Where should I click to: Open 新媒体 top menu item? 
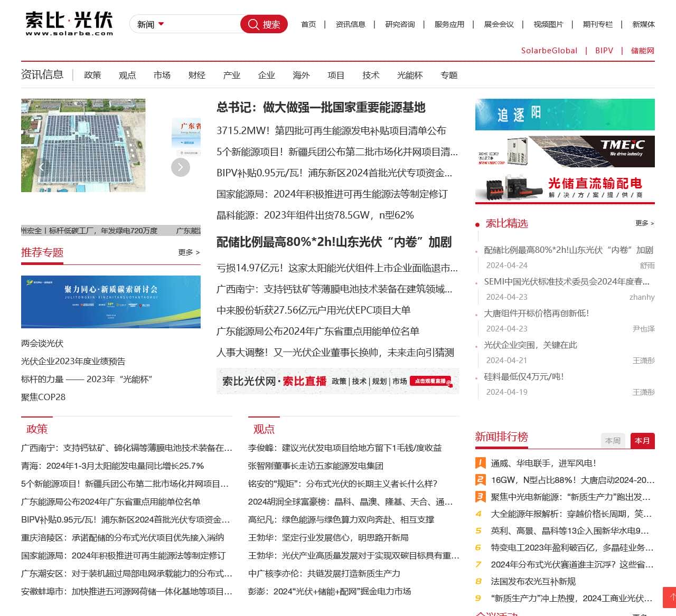pos(643,24)
